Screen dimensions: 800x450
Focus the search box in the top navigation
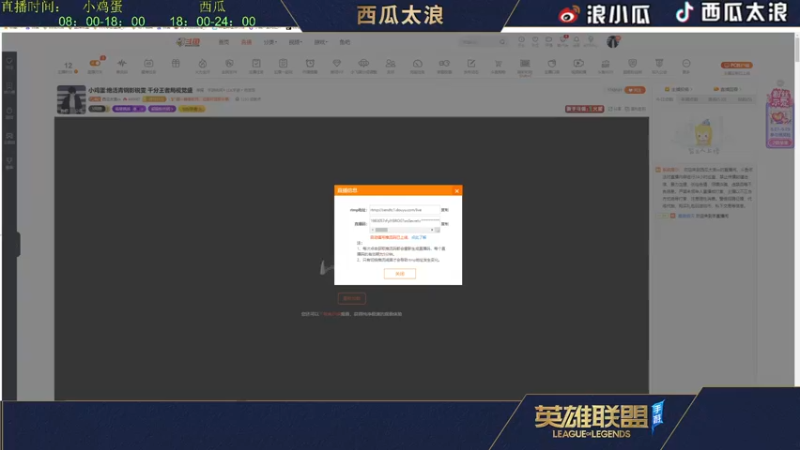[478, 42]
